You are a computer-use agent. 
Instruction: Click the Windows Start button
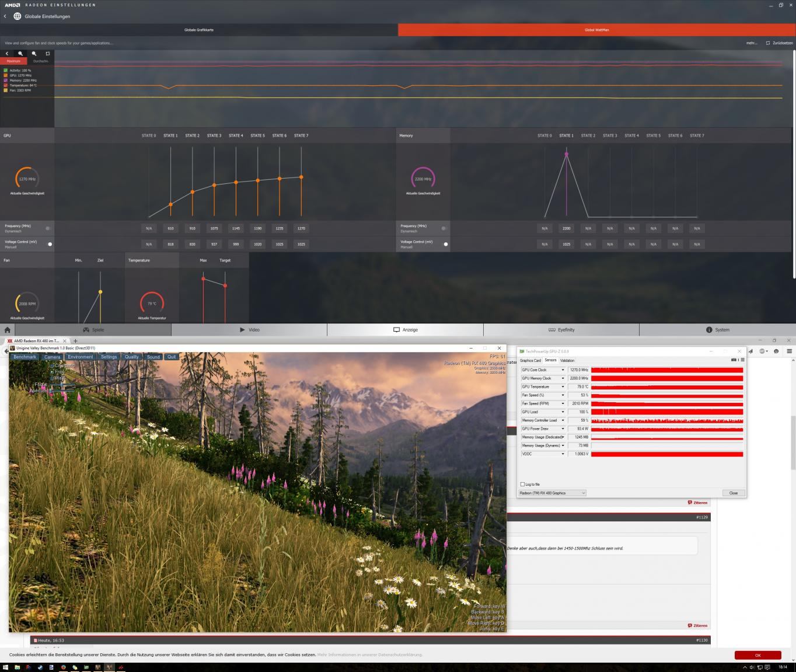(x=6, y=667)
